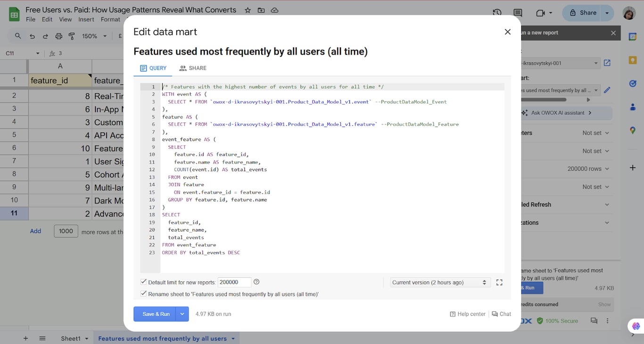Screen dimensions: 644x344
Task: Open Google Maps side panel
Action: 633,131
